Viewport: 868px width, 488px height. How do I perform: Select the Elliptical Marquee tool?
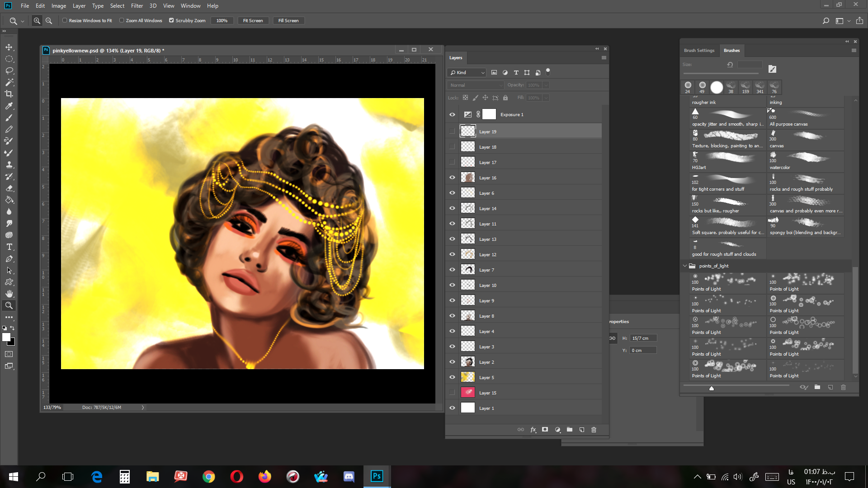[9, 59]
